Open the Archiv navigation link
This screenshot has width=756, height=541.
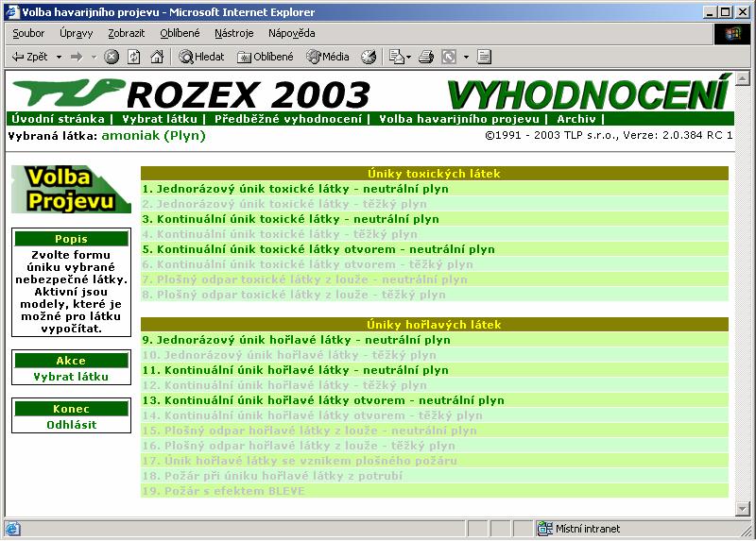[576, 119]
